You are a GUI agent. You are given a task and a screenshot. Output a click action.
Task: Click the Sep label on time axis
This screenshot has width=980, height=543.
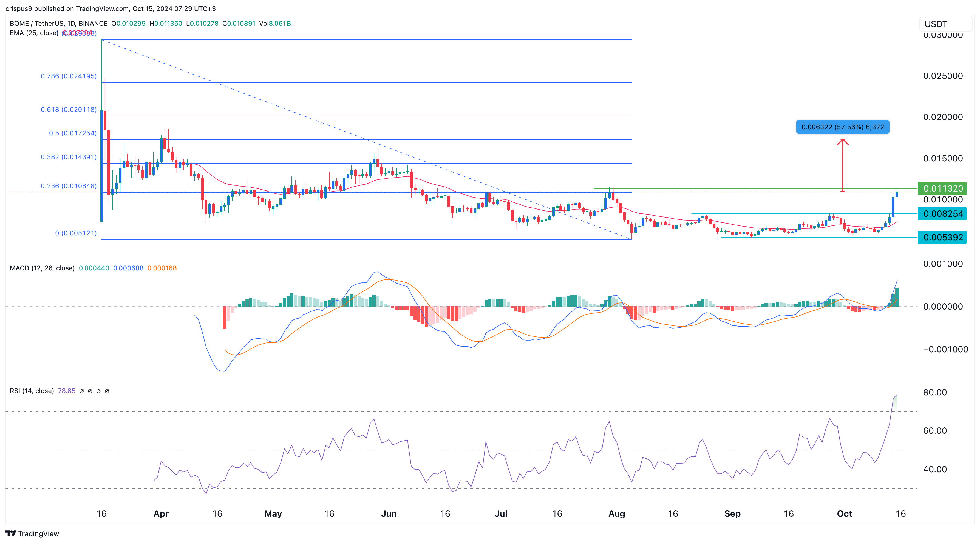[732, 514]
